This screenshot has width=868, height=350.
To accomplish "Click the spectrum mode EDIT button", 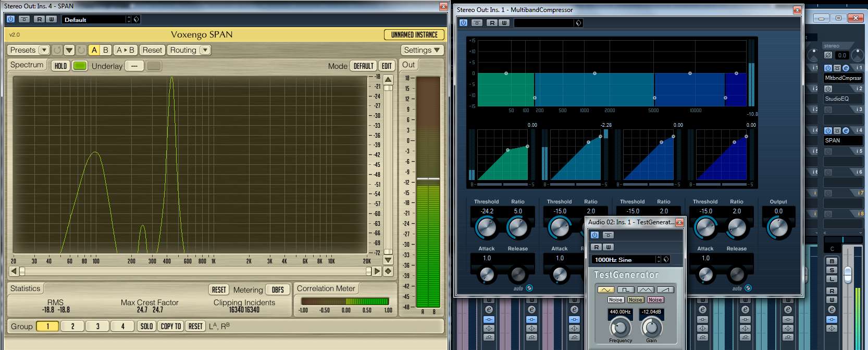I will (387, 66).
